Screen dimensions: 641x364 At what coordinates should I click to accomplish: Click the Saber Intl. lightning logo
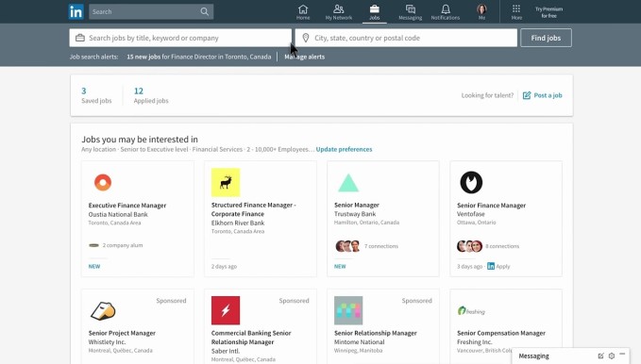(x=226, y=310)
